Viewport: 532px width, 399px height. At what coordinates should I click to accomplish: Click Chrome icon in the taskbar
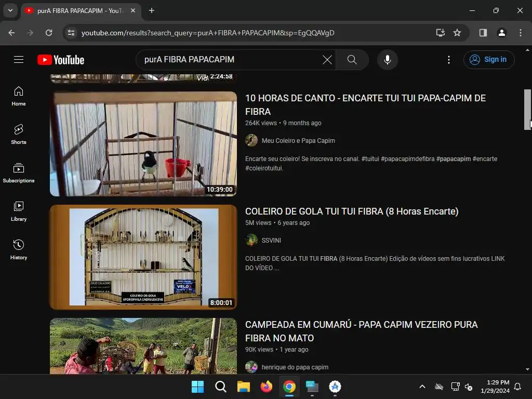[x=289, y=387]
